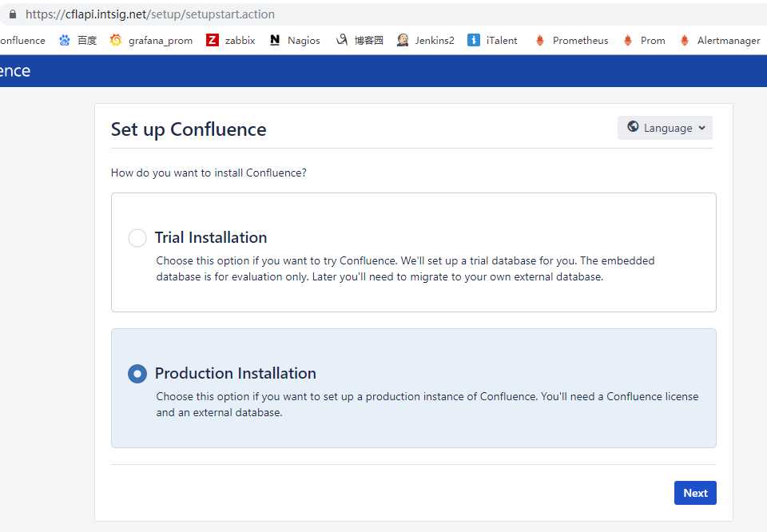Click the address bar URL

click(149, 14)
